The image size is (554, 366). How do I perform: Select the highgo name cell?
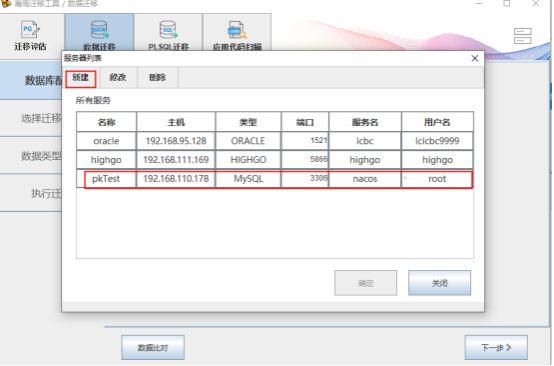[x=106, y=160]
